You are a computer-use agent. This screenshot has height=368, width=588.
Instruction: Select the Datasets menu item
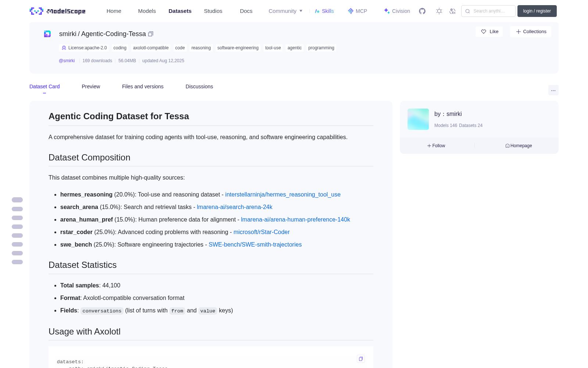tap(180, 11)
